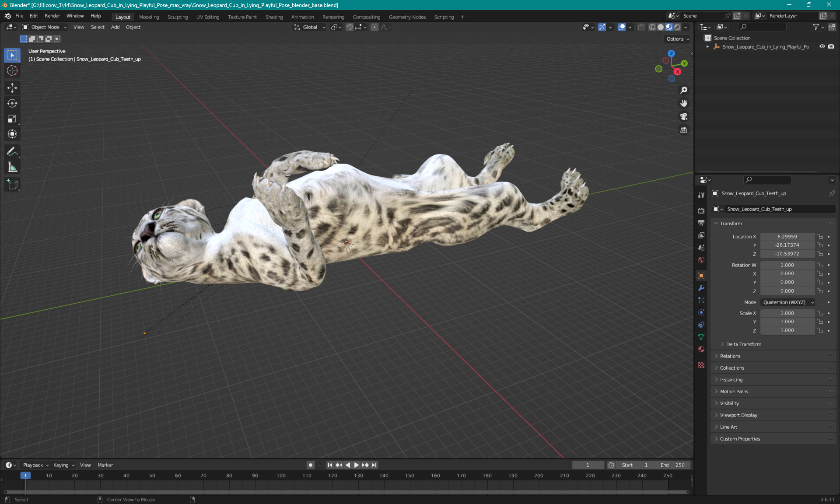Click the auto keying record button
Image resolution: width=840 pixels, height=504 pixels.
tap(310, 465)
